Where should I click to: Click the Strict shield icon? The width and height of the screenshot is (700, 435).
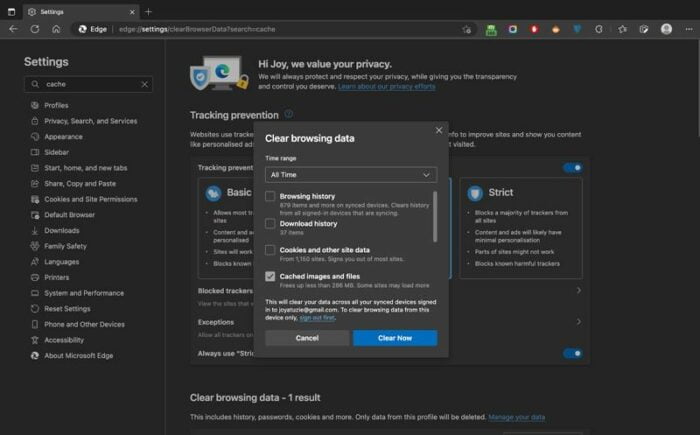pyautogui.click(x=475, y=193)
